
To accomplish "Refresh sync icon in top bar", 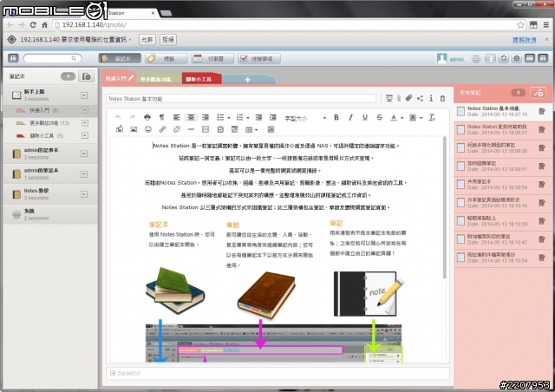I will [x=504, y=58].
